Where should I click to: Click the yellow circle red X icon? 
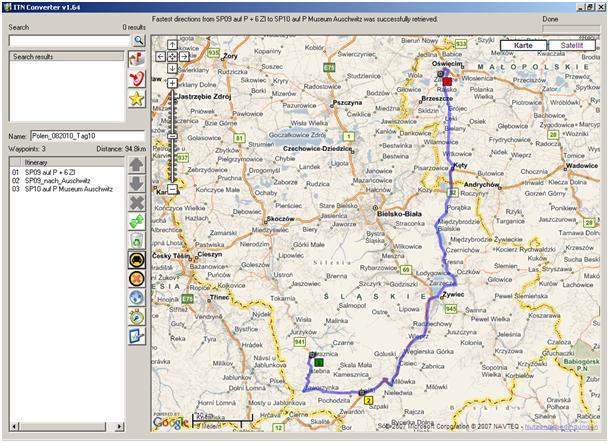tap(137, 279)
